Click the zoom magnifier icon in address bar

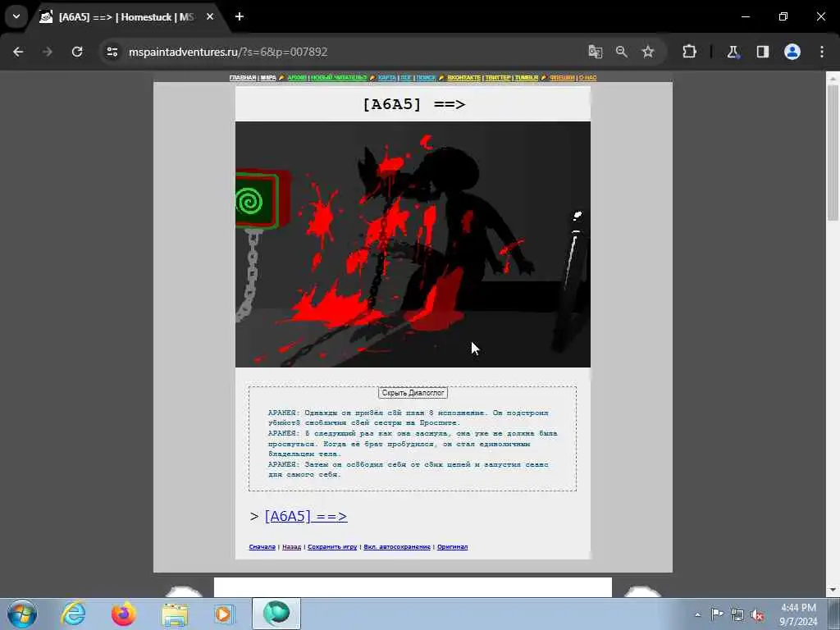coord(622,52)
